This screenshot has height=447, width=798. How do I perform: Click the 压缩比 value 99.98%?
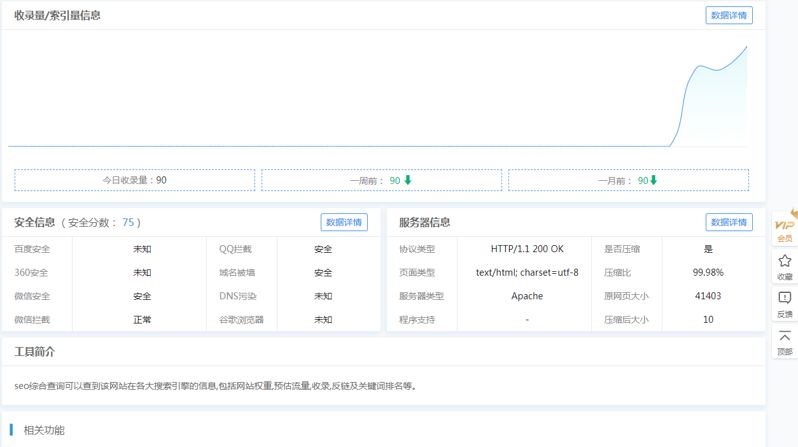[708, 273]
